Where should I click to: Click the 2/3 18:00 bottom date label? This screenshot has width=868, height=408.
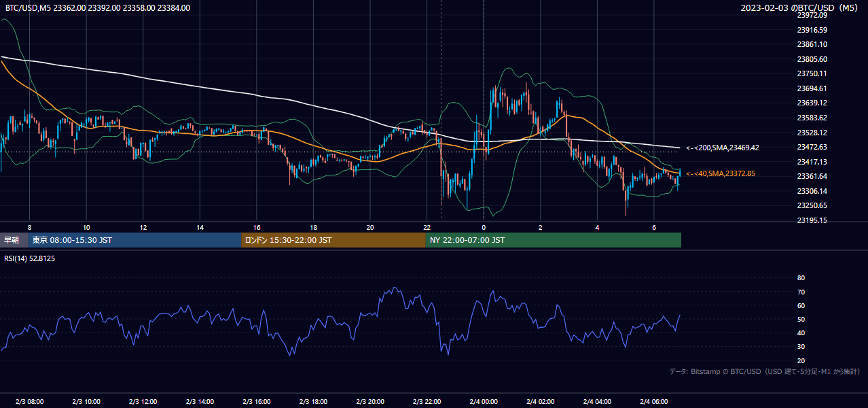(x=313, y=402)
